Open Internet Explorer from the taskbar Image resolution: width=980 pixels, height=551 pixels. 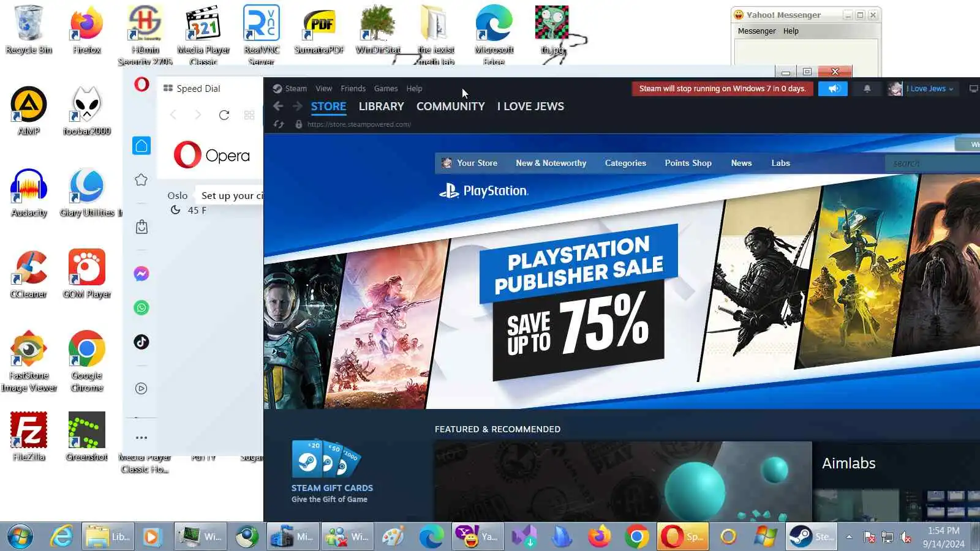point(61,537)
